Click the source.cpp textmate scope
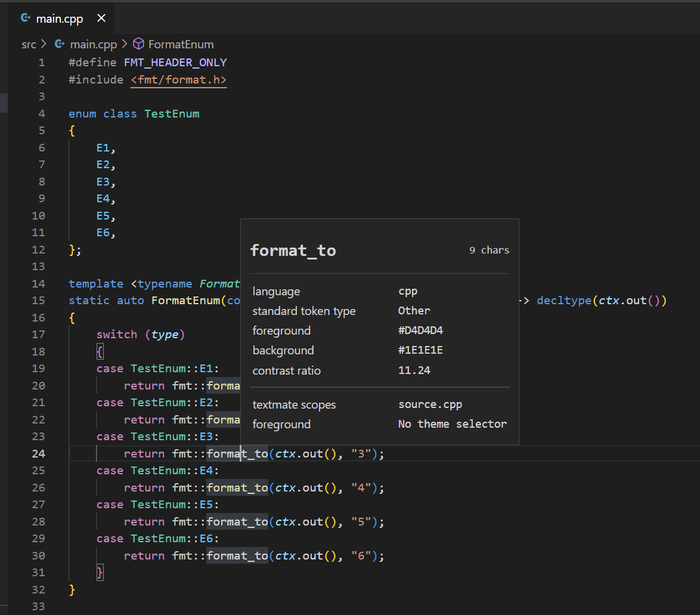The image size is (700, 615). coord(430,404)
